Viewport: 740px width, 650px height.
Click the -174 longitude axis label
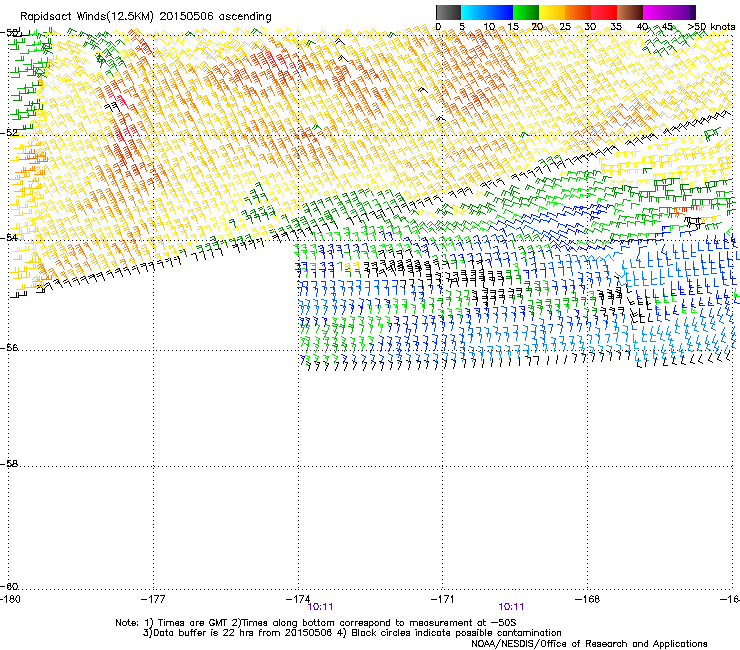pyautogui.click(x=298, y=599)
